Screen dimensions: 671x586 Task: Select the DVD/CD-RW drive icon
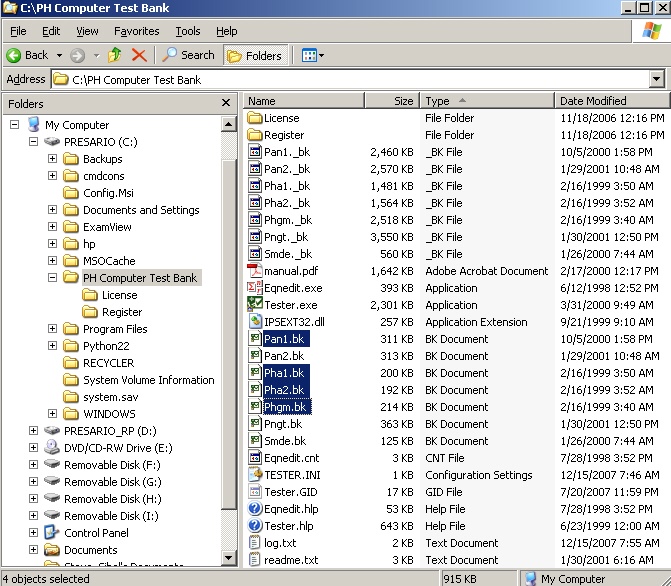pyautogui.click(x=52, y=447)
